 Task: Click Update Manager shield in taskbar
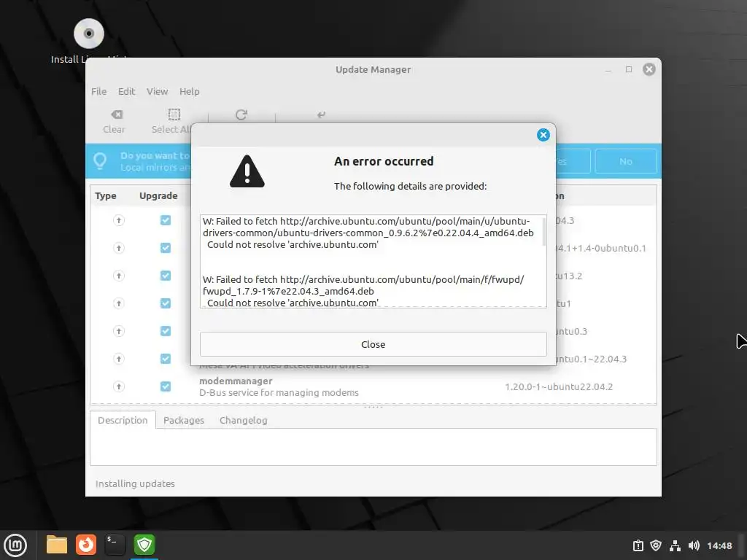[144, 545]
